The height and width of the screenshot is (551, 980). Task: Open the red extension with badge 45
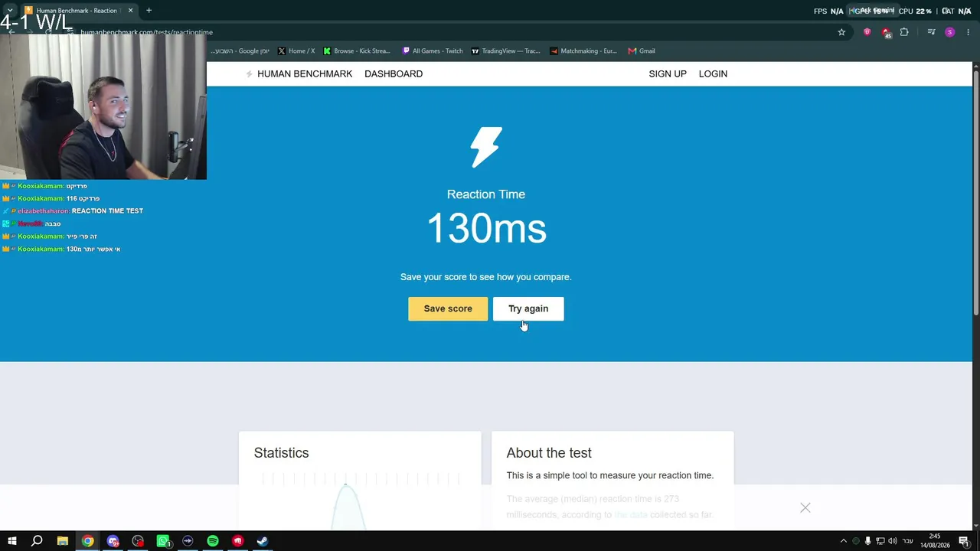pos(886,32)
